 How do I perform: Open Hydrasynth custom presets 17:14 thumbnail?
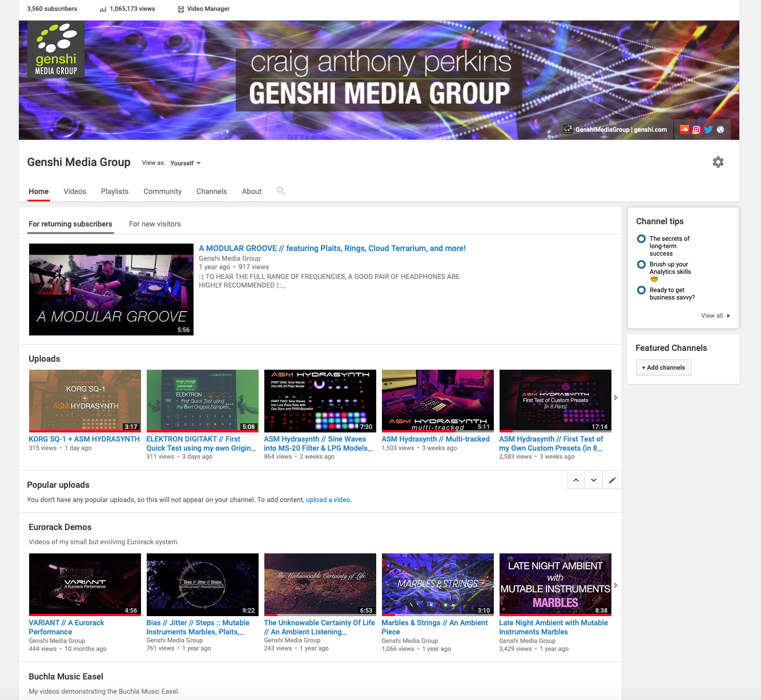point(555,400)
